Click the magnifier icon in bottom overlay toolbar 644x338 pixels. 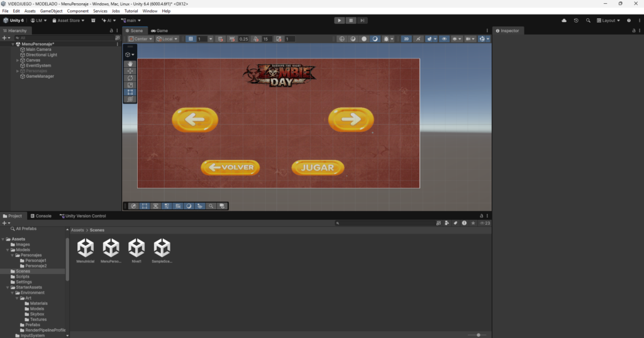[211, 206]
